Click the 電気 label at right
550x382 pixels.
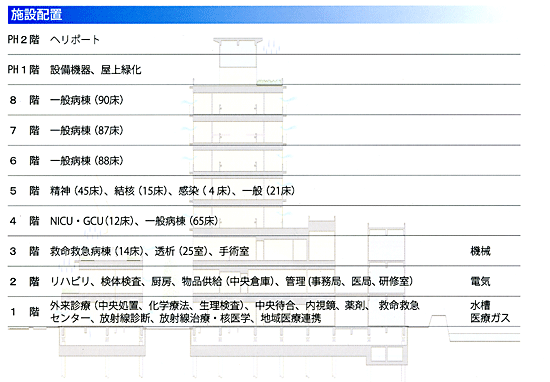point(480,281)
